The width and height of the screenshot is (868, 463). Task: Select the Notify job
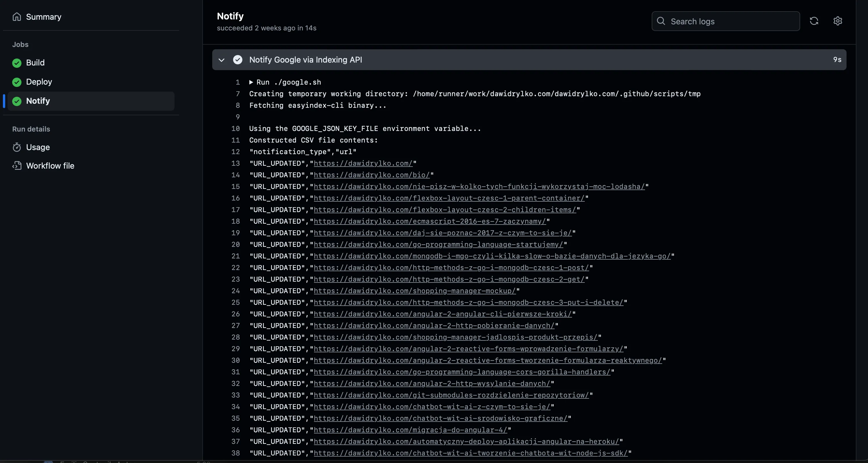(91, 101)
